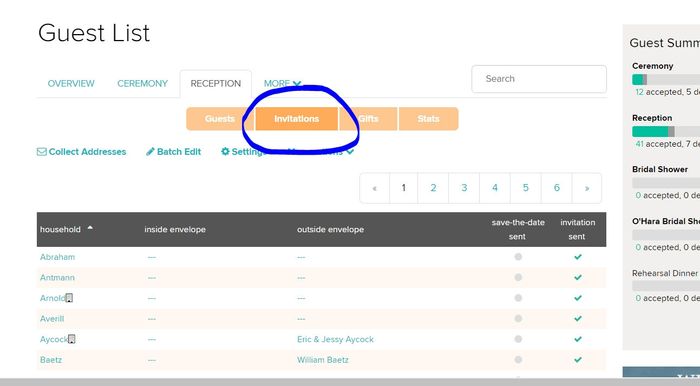700x386 pixels.
Task: Open the Collect Addresses envelope link
Action: pyautogui.click(x=81, y=152)
